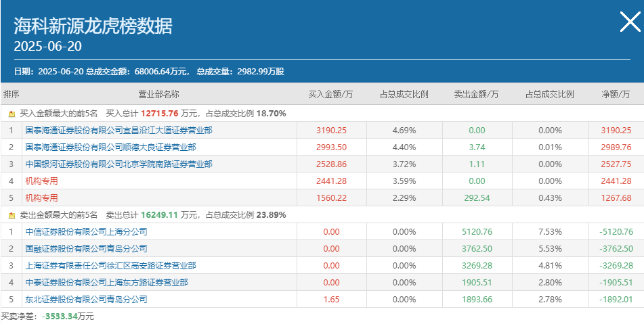Click net amount -3269.28
This screenshot has height=324, width=644.
pos(616,265)
